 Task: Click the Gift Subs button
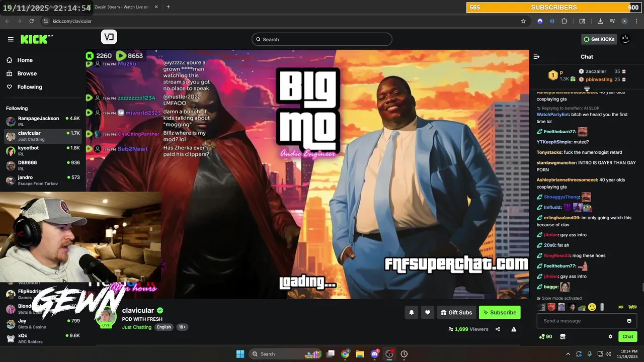click(x=456, y=312)
